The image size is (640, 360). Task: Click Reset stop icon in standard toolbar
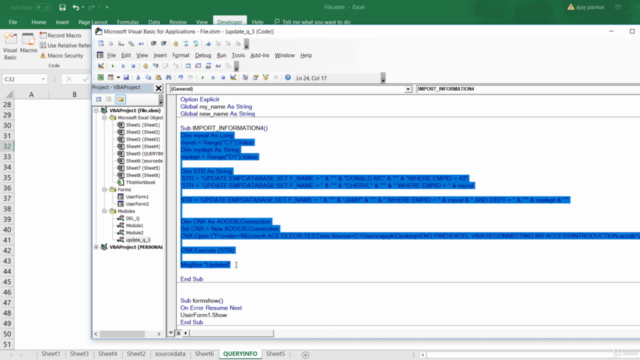[223, 78]
